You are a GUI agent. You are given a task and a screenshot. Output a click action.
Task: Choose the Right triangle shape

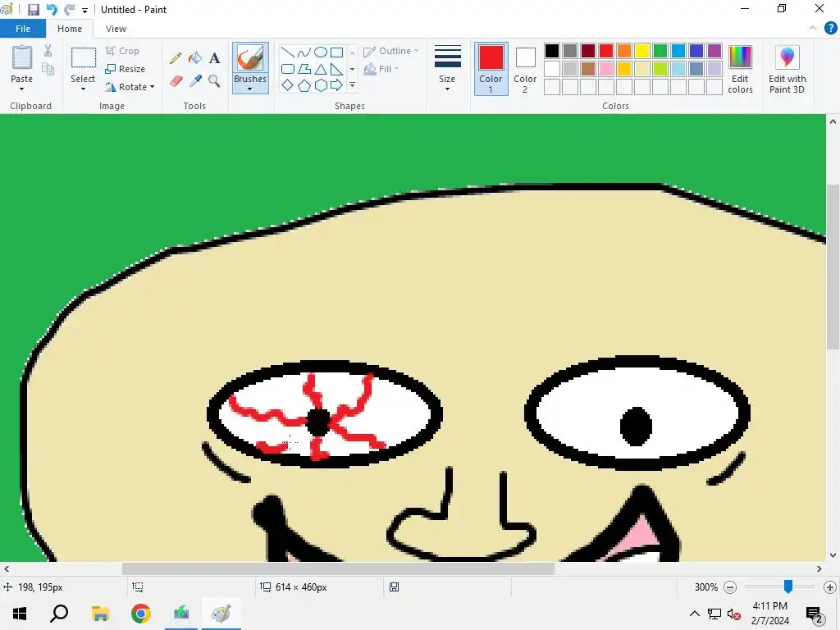point(336,69)
